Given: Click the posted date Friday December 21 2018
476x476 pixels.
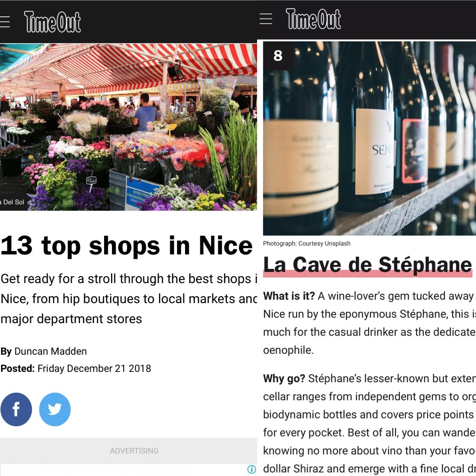Looking at the screenshot, I should tap(94, 368).
